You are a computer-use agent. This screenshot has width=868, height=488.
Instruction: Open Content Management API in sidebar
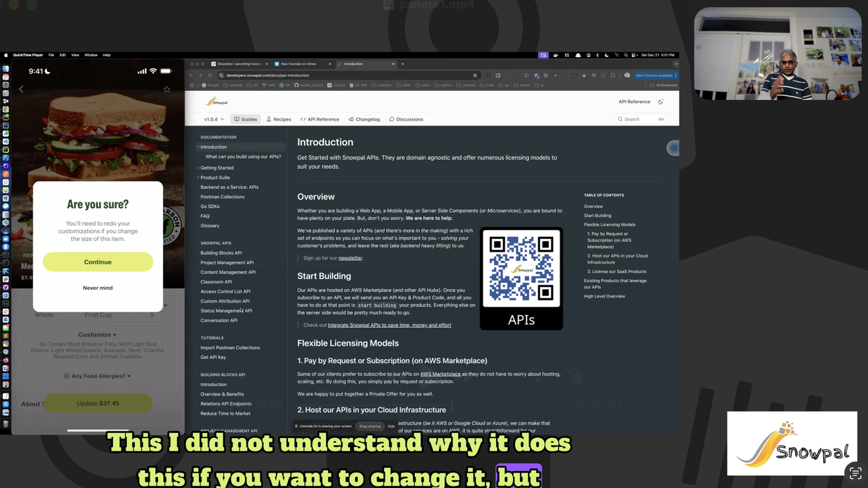point(228,272)
